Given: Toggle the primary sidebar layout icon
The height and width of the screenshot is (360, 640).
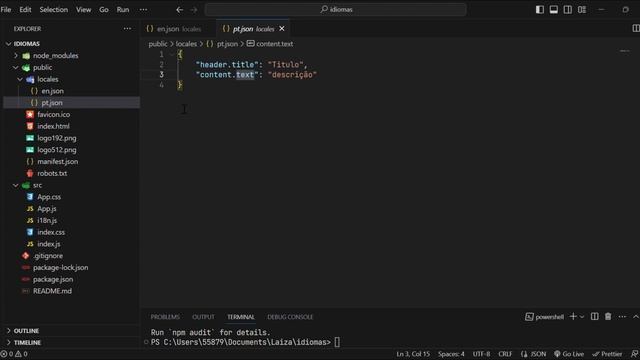Looking at the screenshot, I should coord(540,9).
